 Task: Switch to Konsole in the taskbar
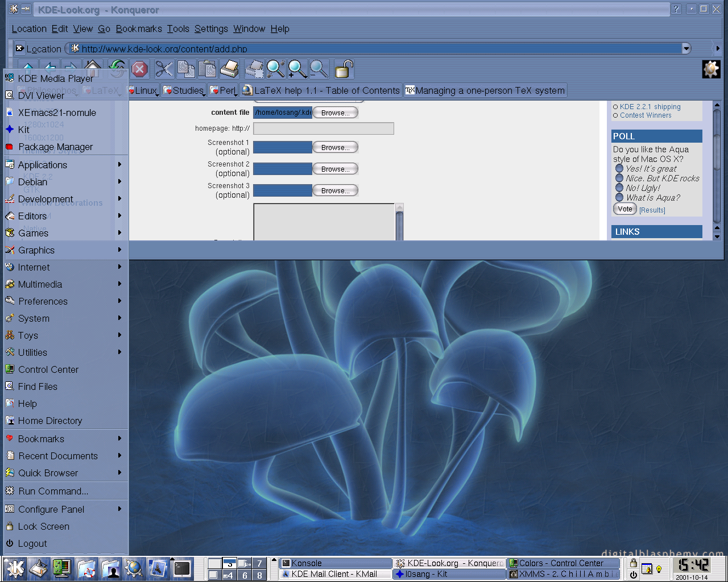click(336, 563)
